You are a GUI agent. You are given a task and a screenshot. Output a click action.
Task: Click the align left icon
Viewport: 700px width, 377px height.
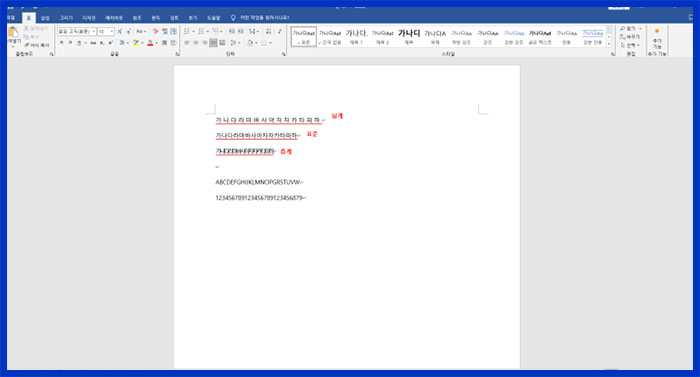coord(187,42)
